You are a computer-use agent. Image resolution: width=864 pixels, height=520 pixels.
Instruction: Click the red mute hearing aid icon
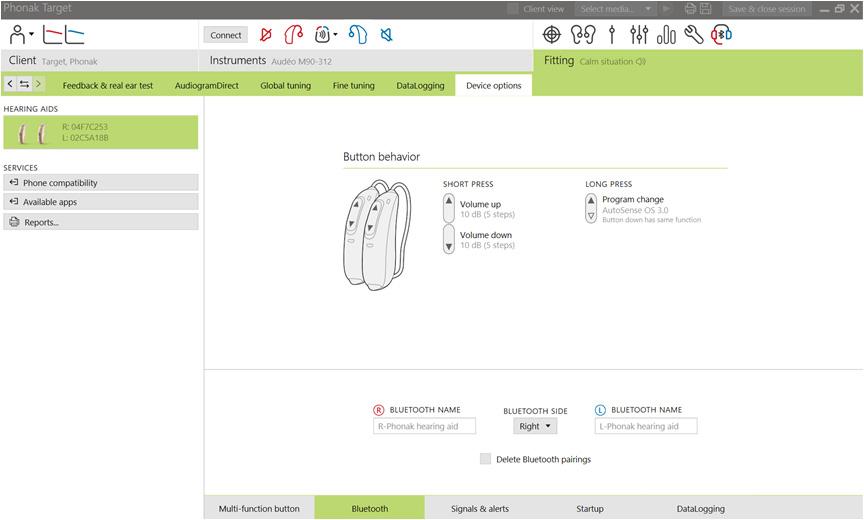266,35
